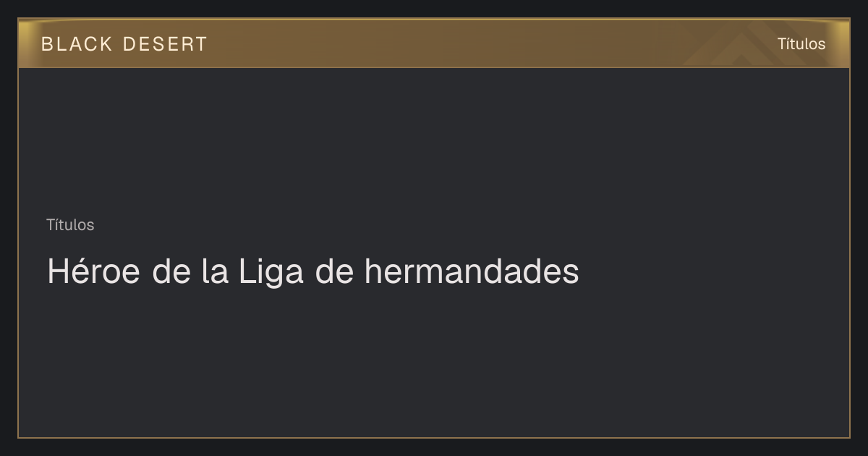Open Títulos link in the header
Screen dimensions: 868x456
pos(801,43)
